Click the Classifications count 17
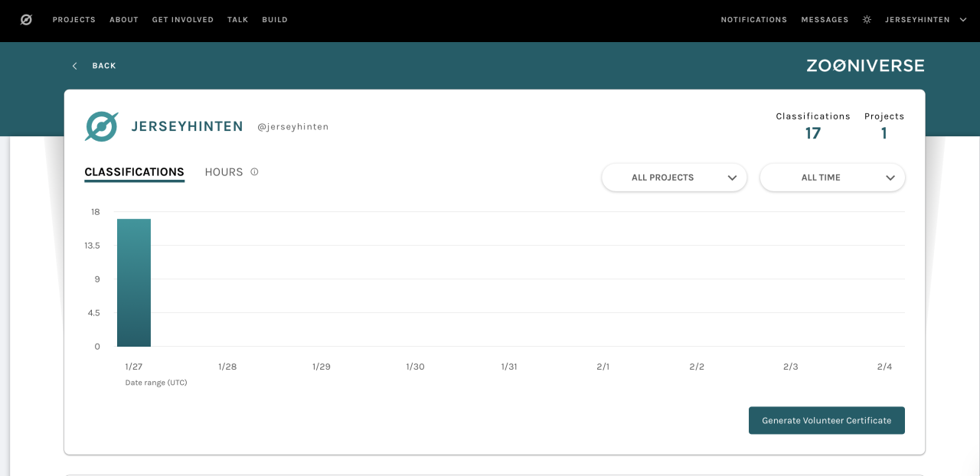The image size is (980, 476). click(x=813, y=133)
